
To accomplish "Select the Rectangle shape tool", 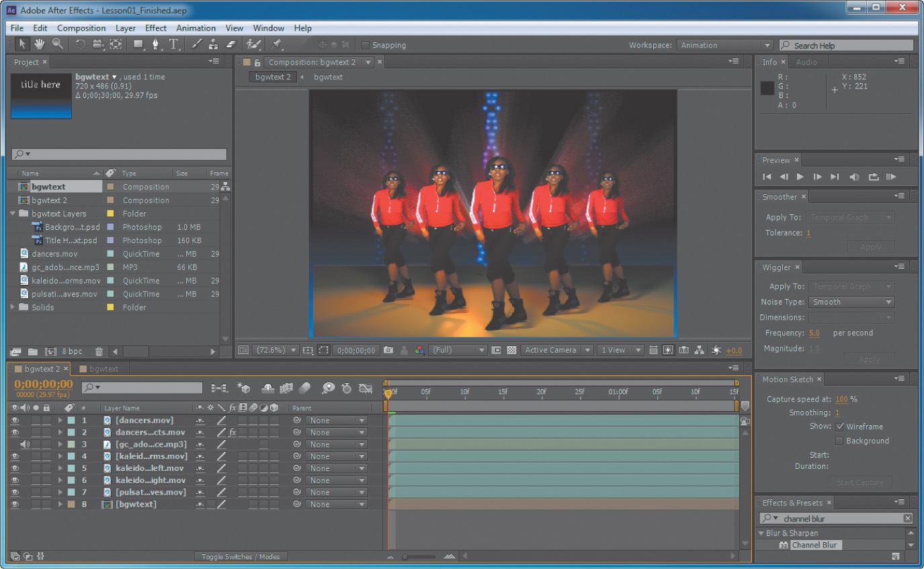I will pyautogui.click(x=138, y=44).
